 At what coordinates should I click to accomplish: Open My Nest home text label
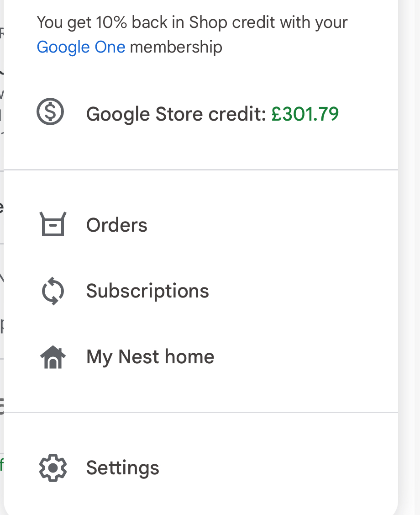pos(150,357)
